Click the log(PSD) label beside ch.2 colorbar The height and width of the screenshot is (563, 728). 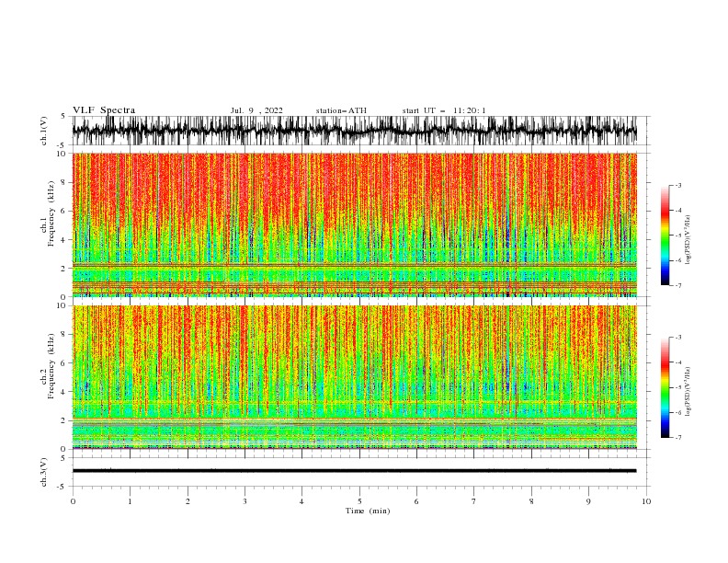(688, 392)
